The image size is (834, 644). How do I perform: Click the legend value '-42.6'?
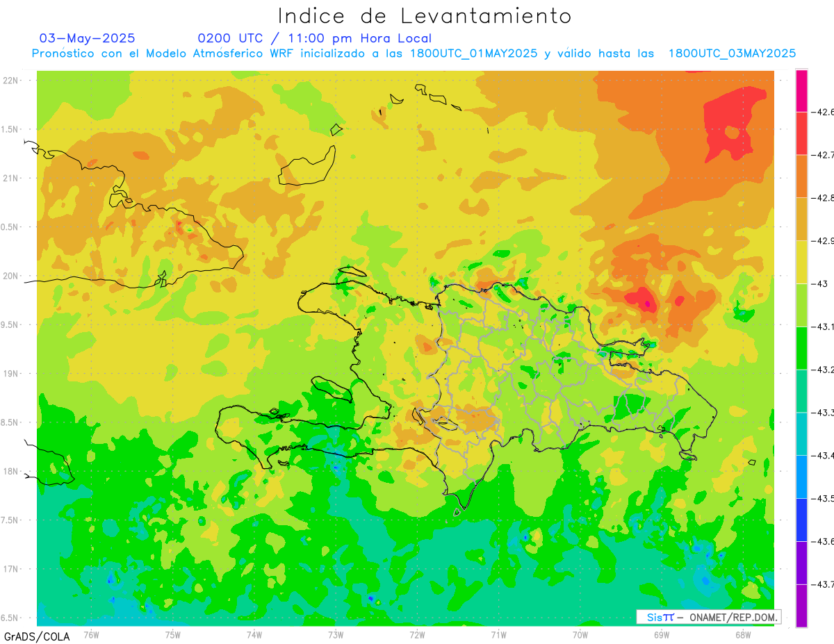tap(823, 112)
